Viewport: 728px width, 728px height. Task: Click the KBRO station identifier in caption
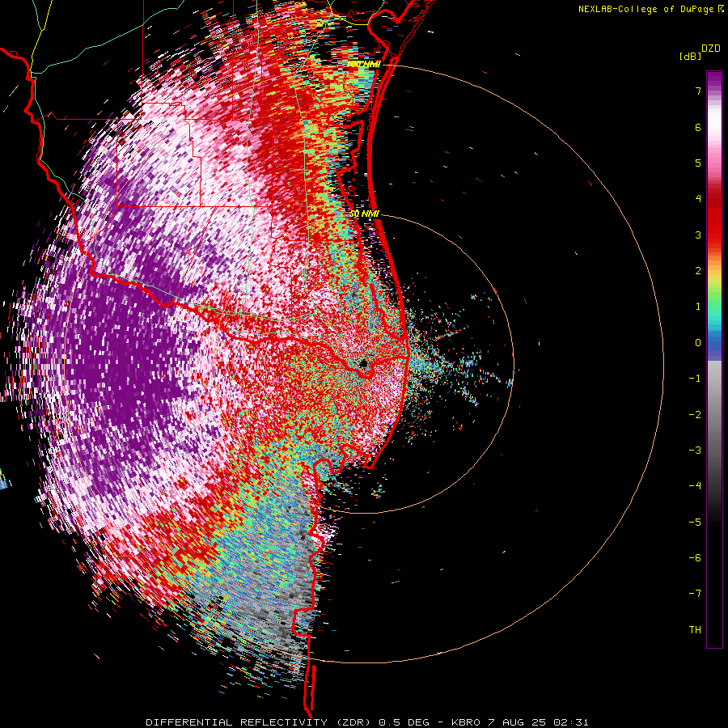[x=467, y=722]
